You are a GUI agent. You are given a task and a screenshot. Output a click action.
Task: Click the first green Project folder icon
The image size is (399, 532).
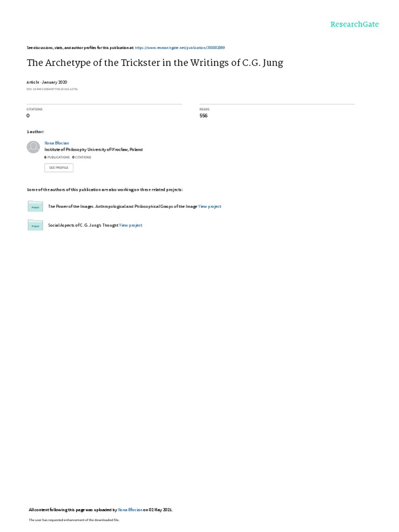(35, 206)
